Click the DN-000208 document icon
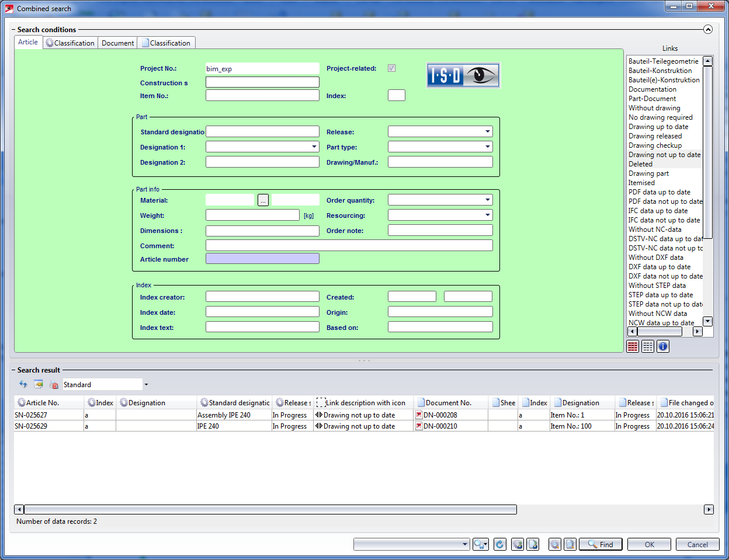The height and width of the screenshot is (560, 729). click(x=419, y=415)
